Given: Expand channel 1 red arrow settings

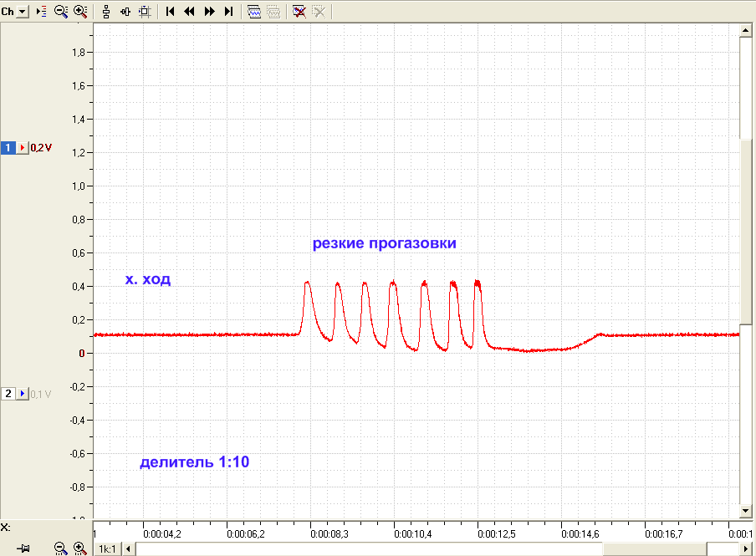Looking at the screenshot, I should pyautogui.click(x=23, y=147).
